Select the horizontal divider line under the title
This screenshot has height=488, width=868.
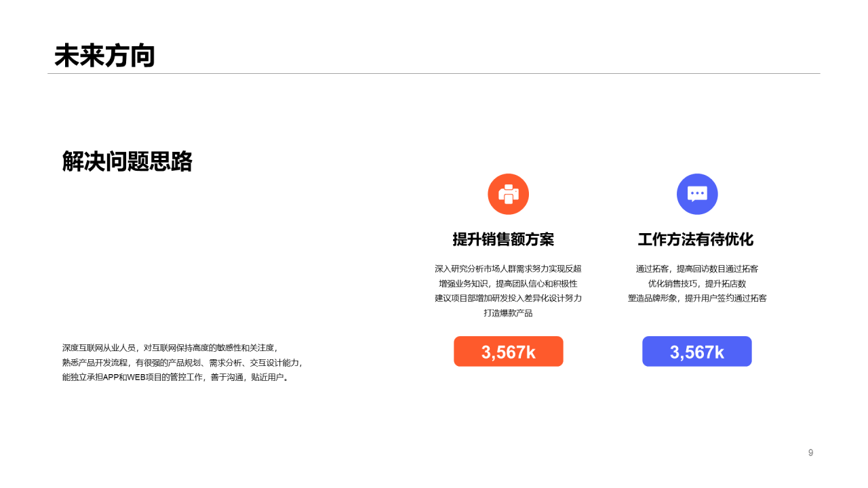click(x=434, y=73)
